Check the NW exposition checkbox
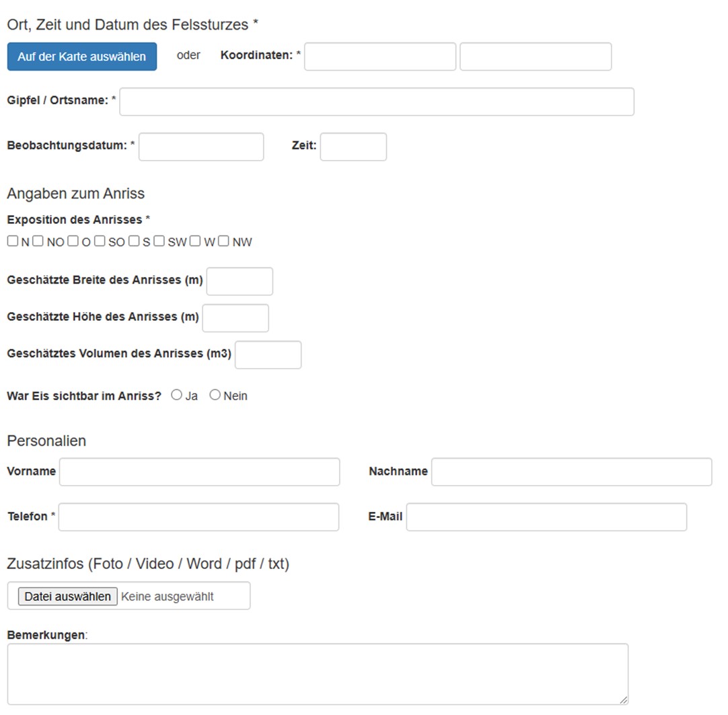This screenshot has height=715, width=728. pyautogui.click(x=224, y=241)
